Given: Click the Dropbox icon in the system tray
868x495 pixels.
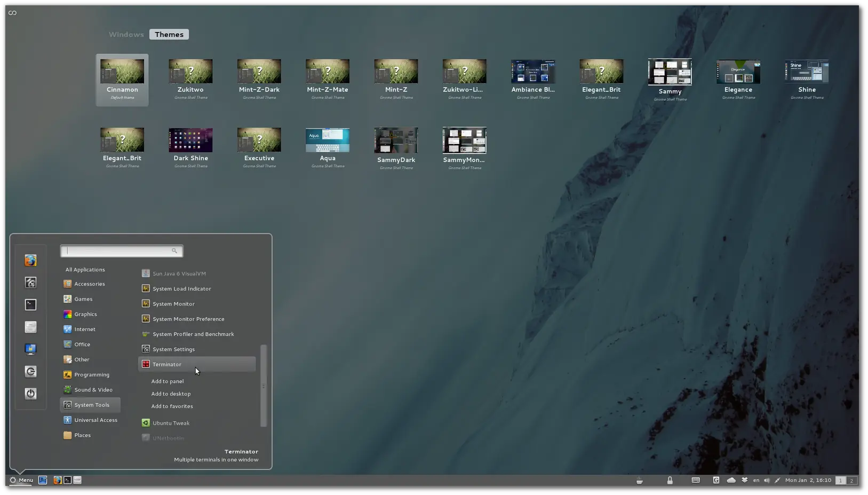Looking at the screenshot, I should click(x=744, y=480).
